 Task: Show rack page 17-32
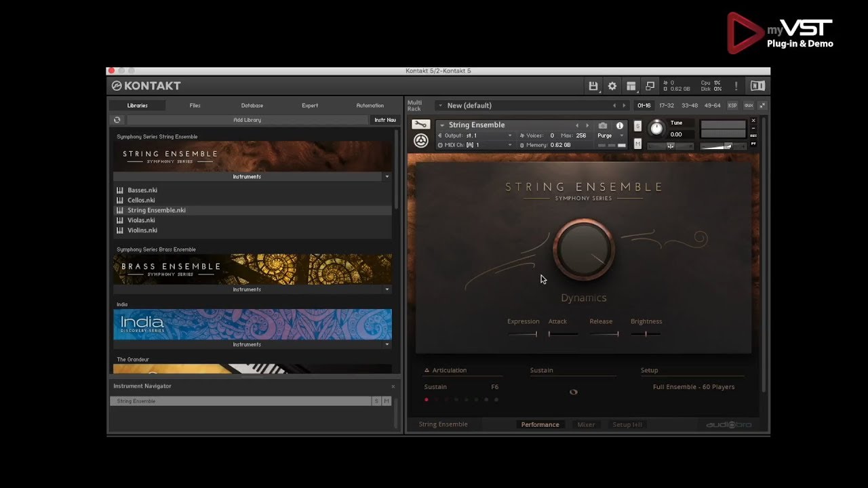[x=667, y=106]
